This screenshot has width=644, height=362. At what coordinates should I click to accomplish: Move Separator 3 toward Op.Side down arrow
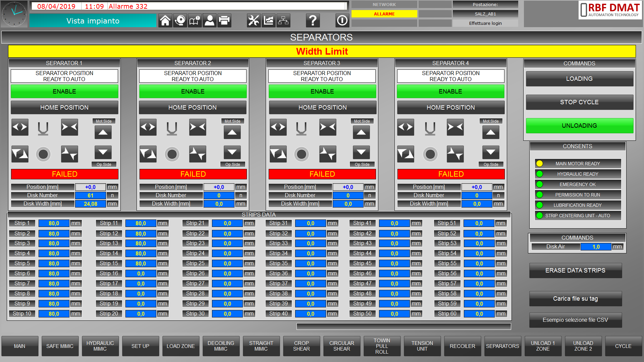361,152
